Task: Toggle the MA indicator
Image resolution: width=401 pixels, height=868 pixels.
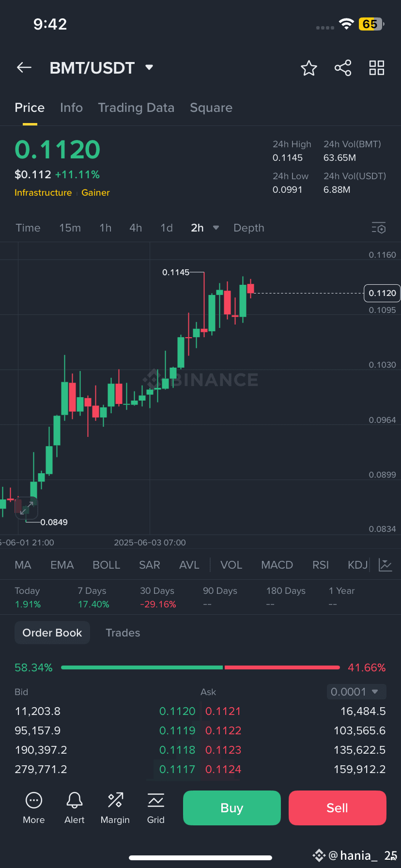Action: 23,565
